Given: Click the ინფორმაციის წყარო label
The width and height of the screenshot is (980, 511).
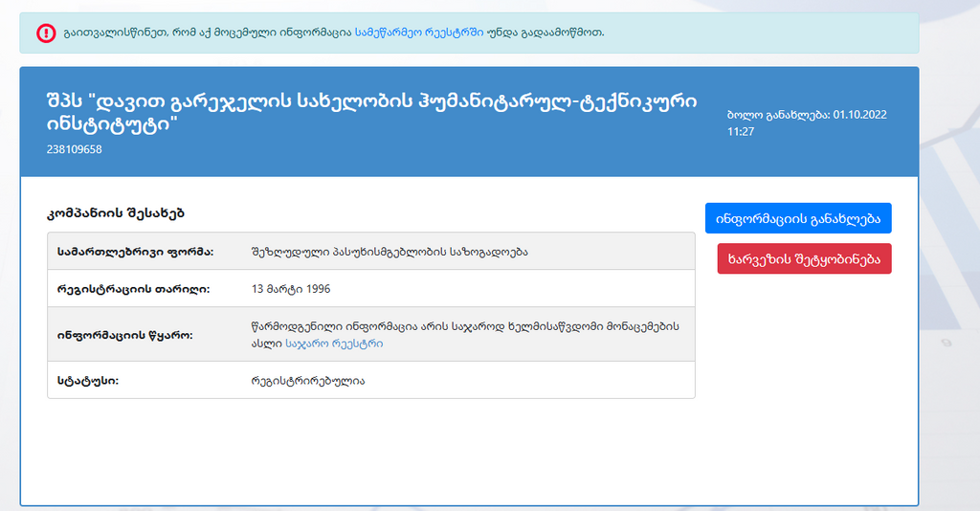Looking at the screenshot, I should coord(125,335).
